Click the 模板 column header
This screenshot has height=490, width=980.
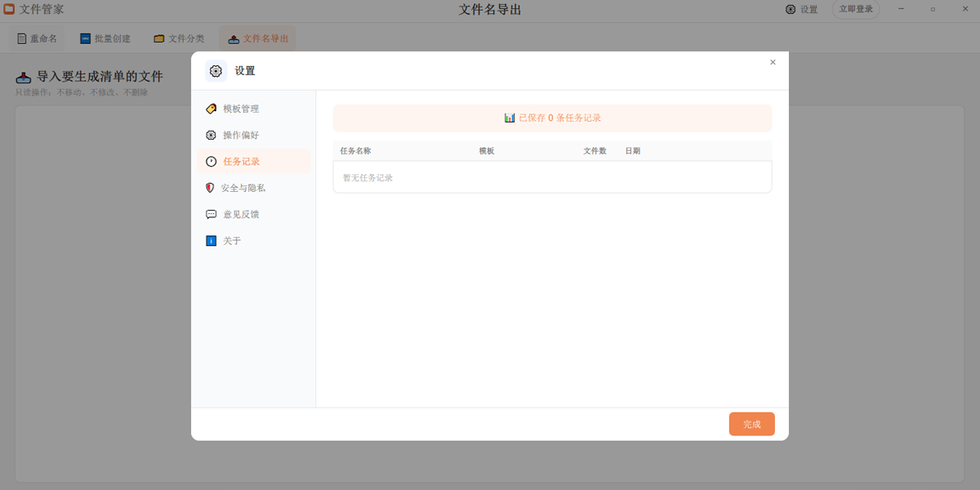pyautogui.click(x=487, y=151)
